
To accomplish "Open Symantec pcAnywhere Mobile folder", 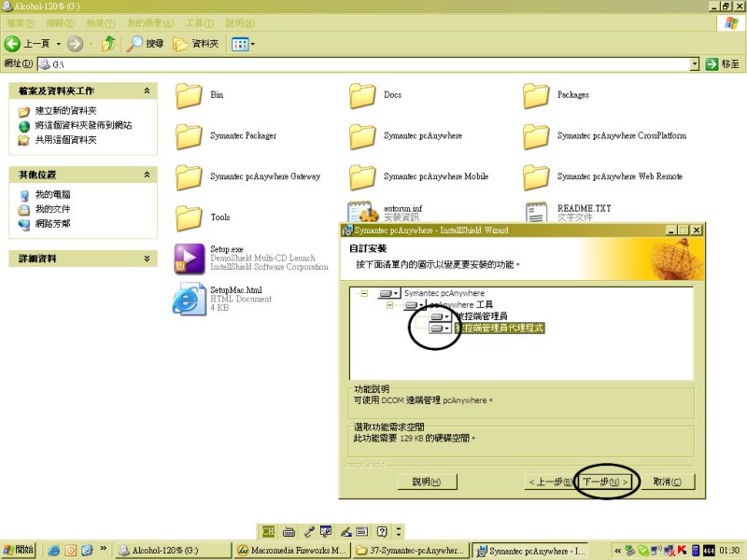I will click(362, 177).
